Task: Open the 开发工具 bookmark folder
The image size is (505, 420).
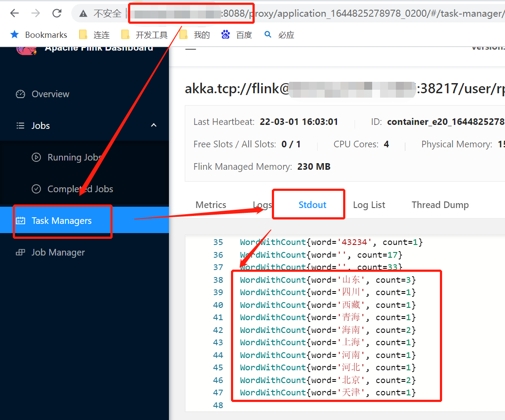Action: point(144,35)
